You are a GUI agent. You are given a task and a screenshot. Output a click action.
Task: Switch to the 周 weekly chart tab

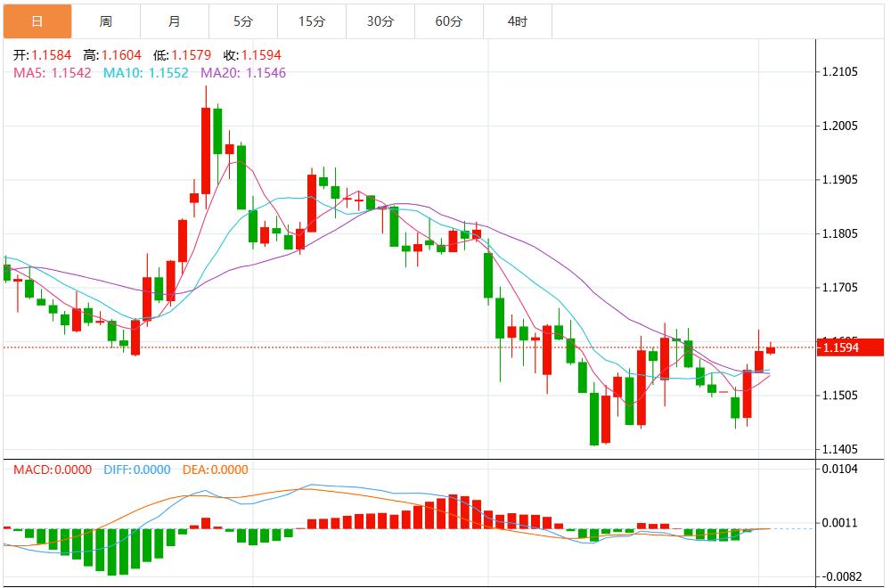(x=106, y=21)
